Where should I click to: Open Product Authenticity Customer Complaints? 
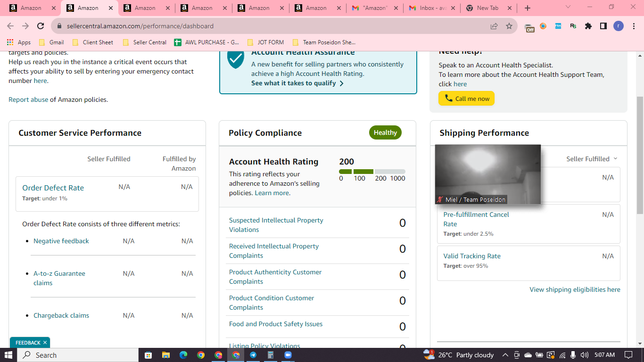275,277
